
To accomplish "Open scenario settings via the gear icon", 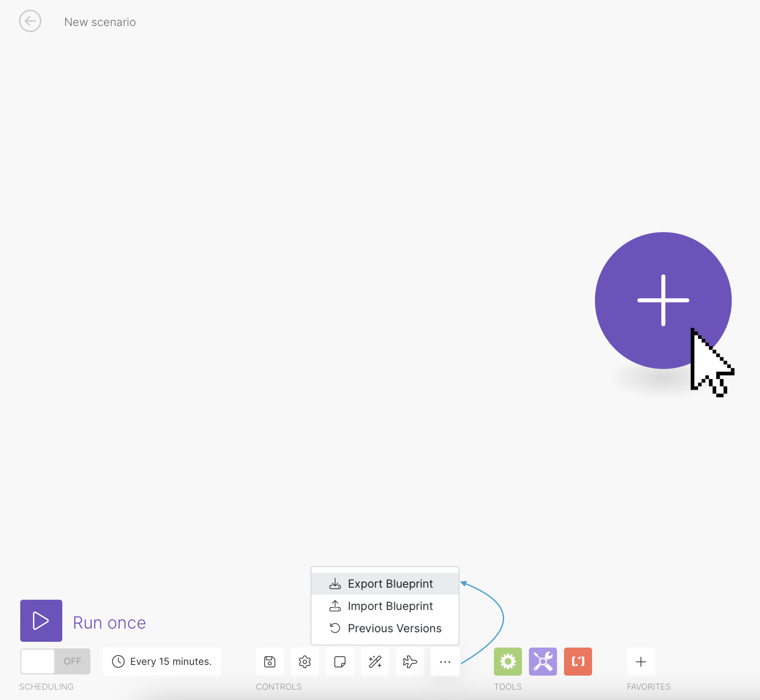I will (304, 662).
